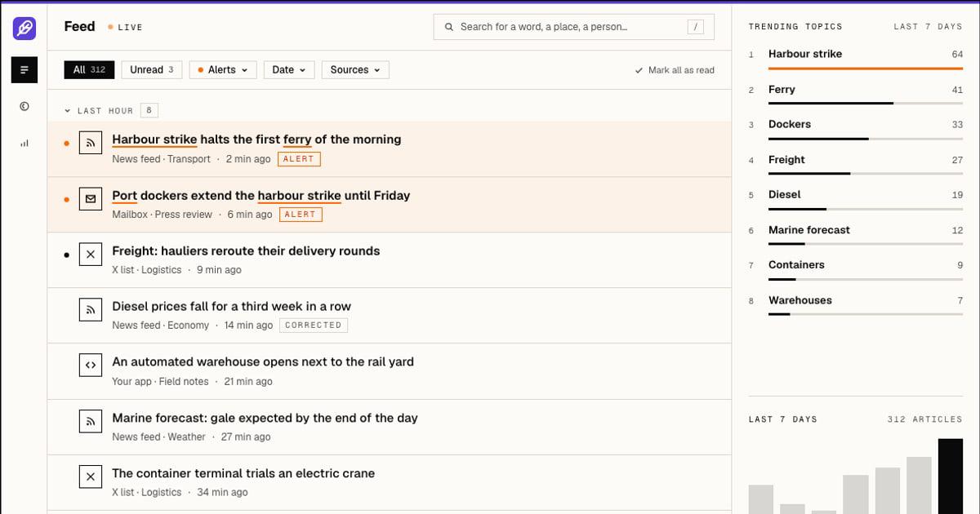Click X icon of Freight hauliers article
This screenshot has width=980, height=514.
[x=91, y=254]
